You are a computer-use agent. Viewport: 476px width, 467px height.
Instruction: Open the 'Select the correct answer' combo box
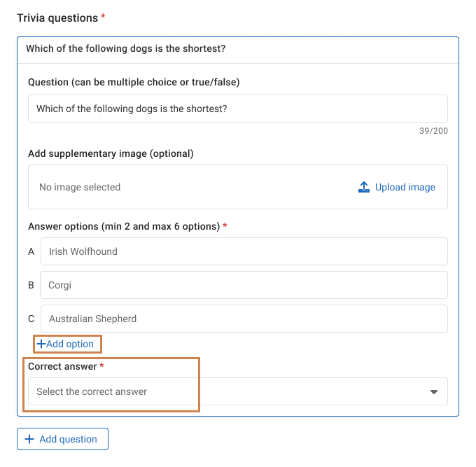[231, 391]
